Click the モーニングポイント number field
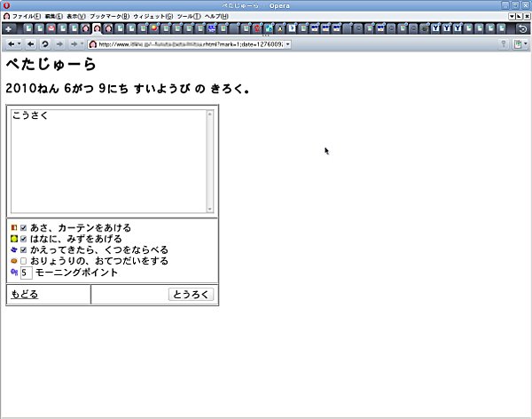This screenshot has height=419, width=532. (x=26, y=273)
